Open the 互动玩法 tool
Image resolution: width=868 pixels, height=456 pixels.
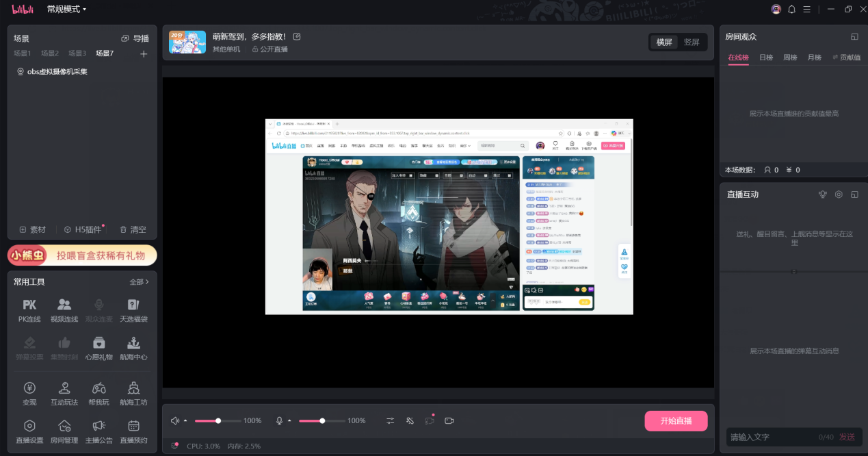[64, 394]
